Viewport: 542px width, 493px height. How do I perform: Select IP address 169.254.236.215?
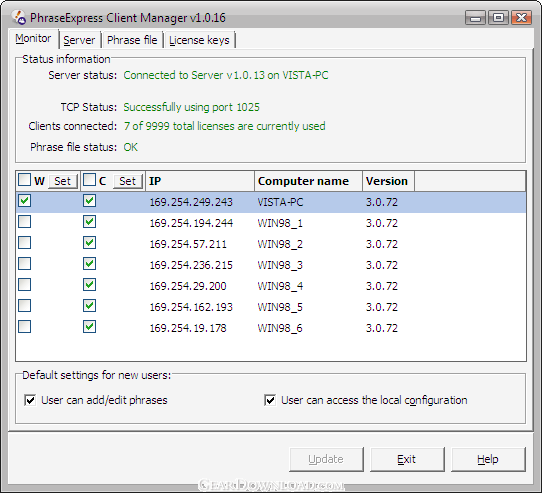click(191, 266)
